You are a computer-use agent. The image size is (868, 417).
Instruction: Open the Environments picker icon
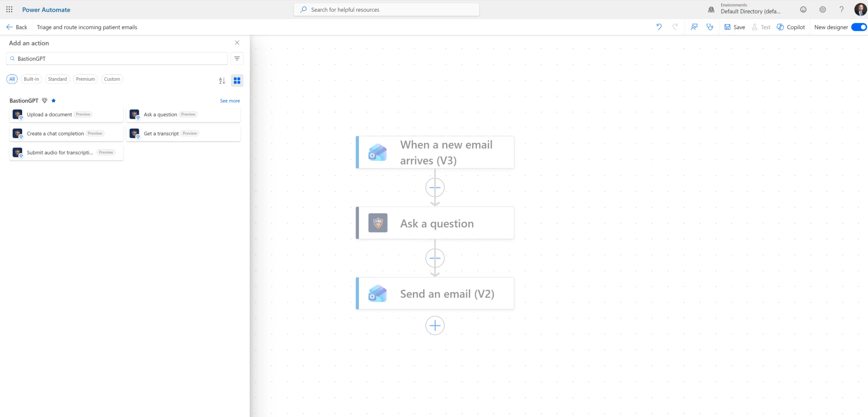click(711, 10)
